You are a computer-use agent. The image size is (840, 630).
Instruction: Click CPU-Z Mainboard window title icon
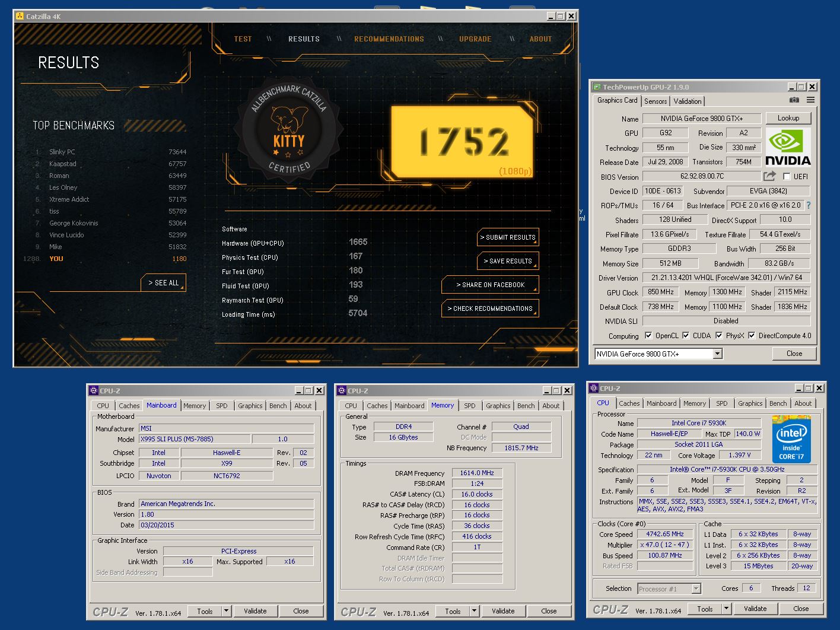94,390
